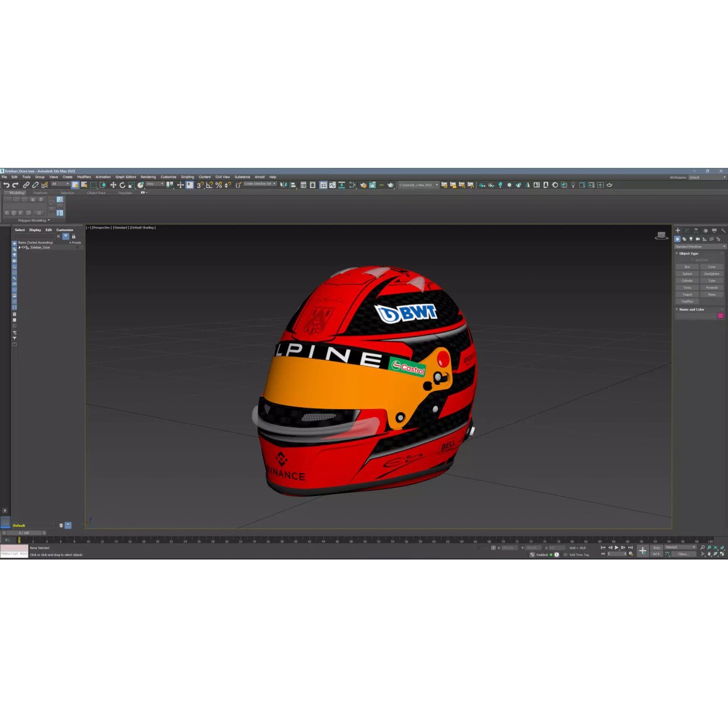
Task: Open the Cameras category in the Create panel
Action: pyautogui.click(x=698, y=239)
